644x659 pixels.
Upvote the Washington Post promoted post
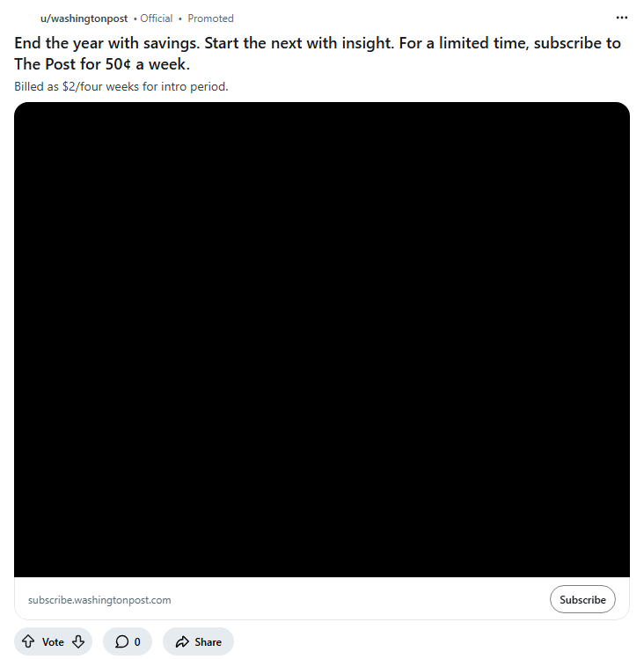coord(28,642)
